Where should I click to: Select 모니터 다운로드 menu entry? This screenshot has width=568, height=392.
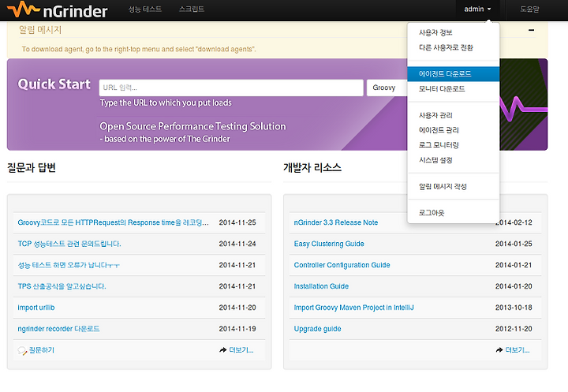pos(453,89)
